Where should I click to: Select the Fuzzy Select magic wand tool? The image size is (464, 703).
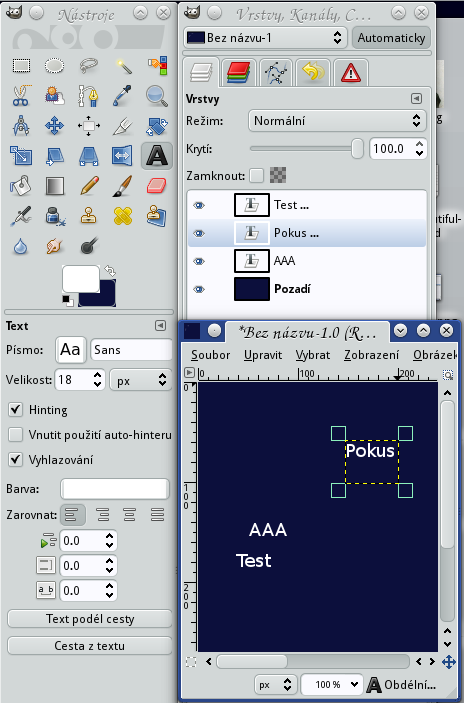coord(123,66)
